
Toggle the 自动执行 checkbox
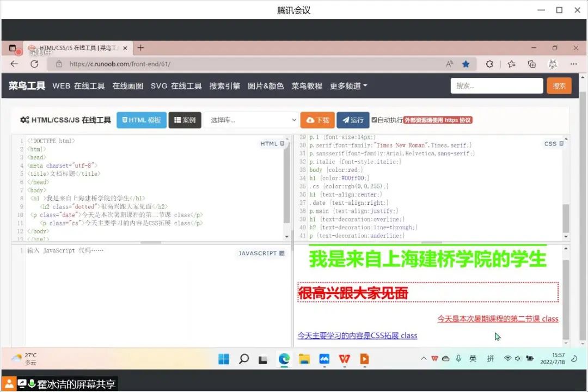click(374, 120)
